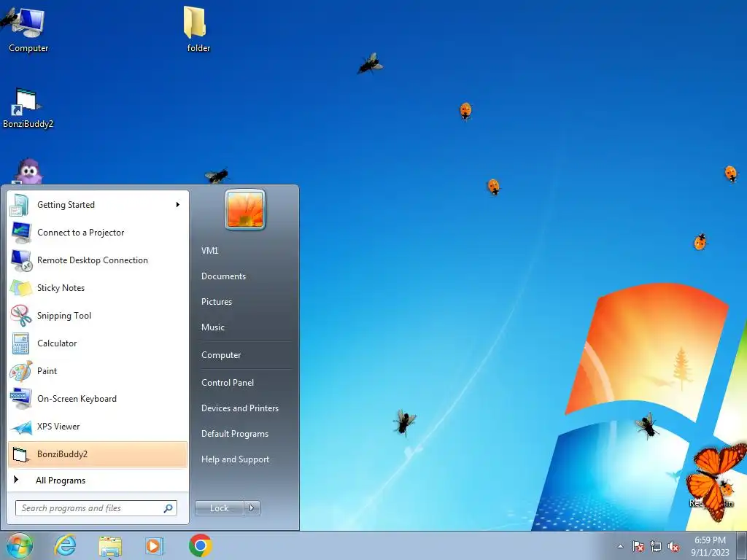
Task: Click the Getting Started icon
Action: (x=20, y=205)
